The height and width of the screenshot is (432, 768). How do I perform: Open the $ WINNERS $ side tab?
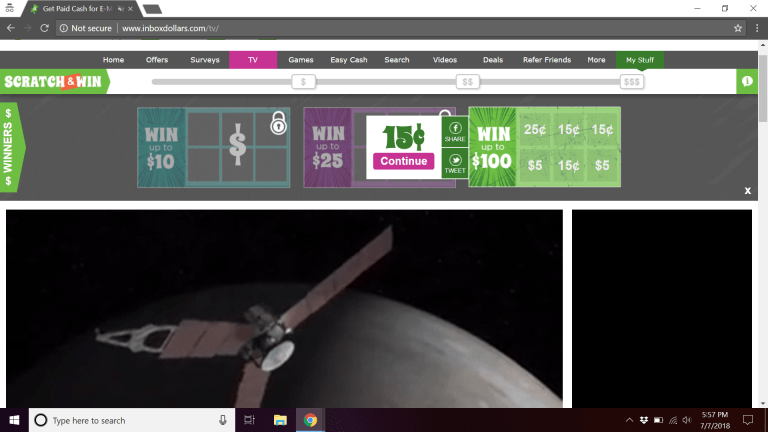tap(12, 147)
